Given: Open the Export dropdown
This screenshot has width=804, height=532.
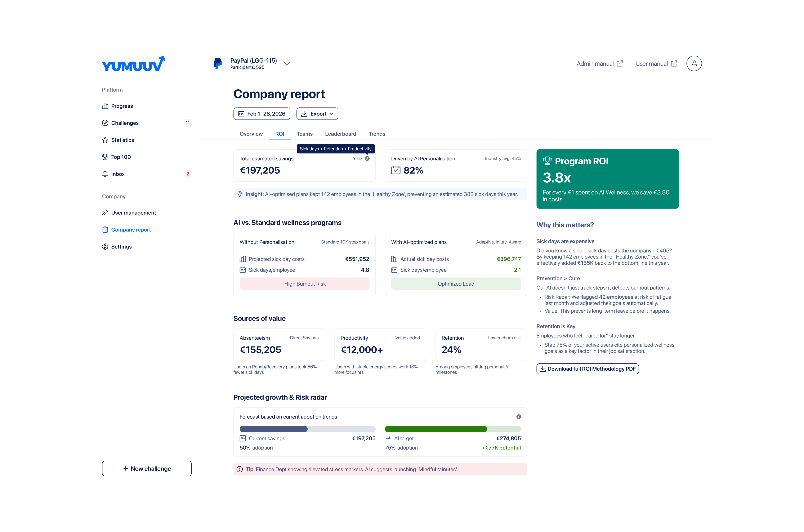Looking at the screenshot, I should click(317, 114).
